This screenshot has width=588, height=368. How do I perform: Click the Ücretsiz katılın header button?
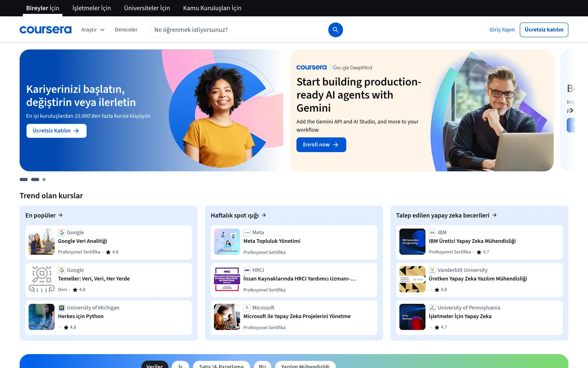(544, 30)
